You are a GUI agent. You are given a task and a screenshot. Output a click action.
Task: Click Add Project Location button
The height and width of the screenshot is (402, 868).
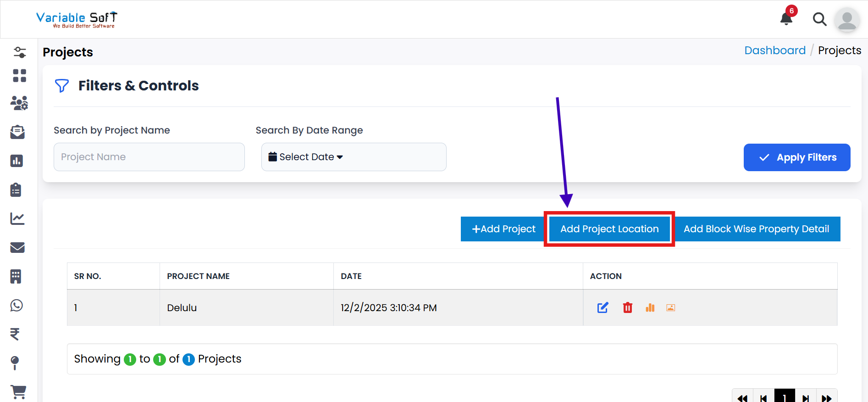[x=609, y=229]
